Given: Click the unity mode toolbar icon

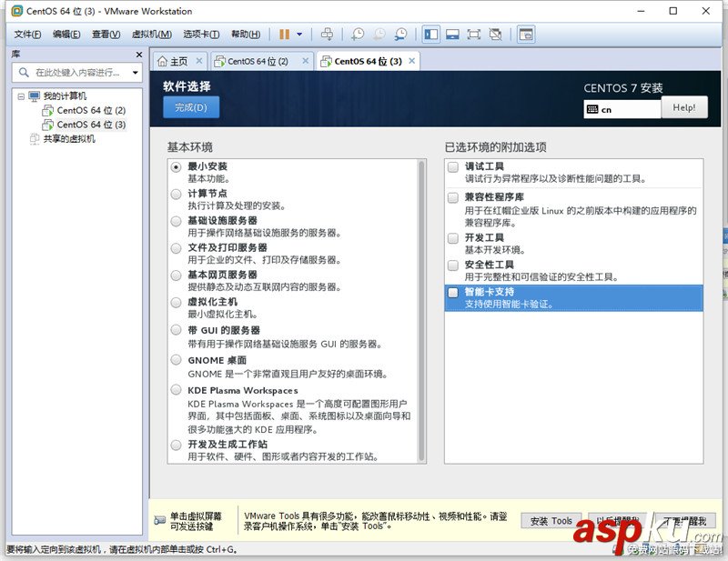Looking at the screenshot, I should 496,35.
